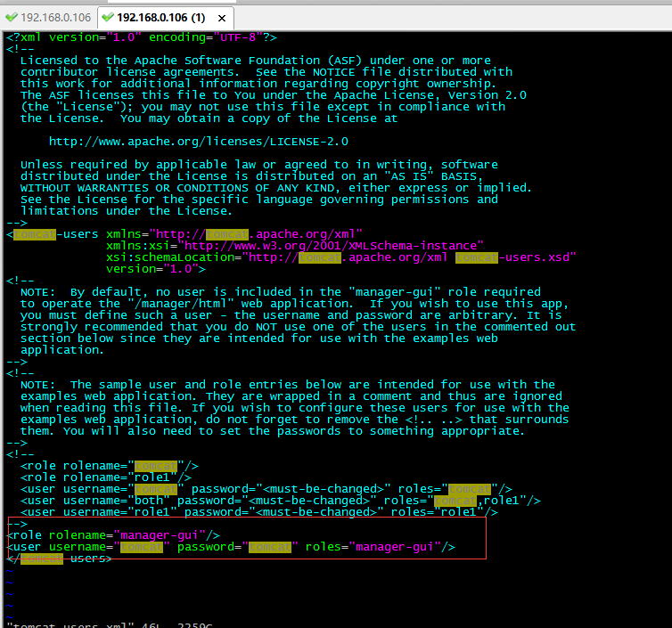Screen dimensions: 672x628
Task: Click the xmlns:xsi attribute line
Action: click(295, 246)
